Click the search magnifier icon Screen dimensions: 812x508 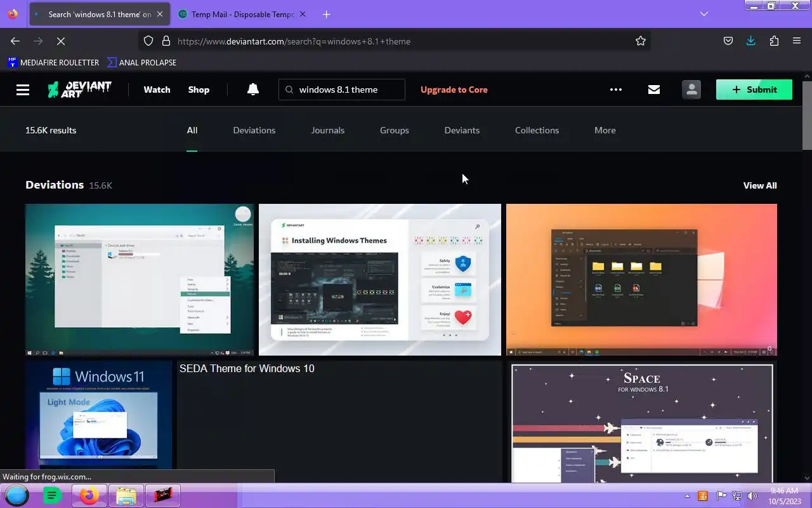289,90
